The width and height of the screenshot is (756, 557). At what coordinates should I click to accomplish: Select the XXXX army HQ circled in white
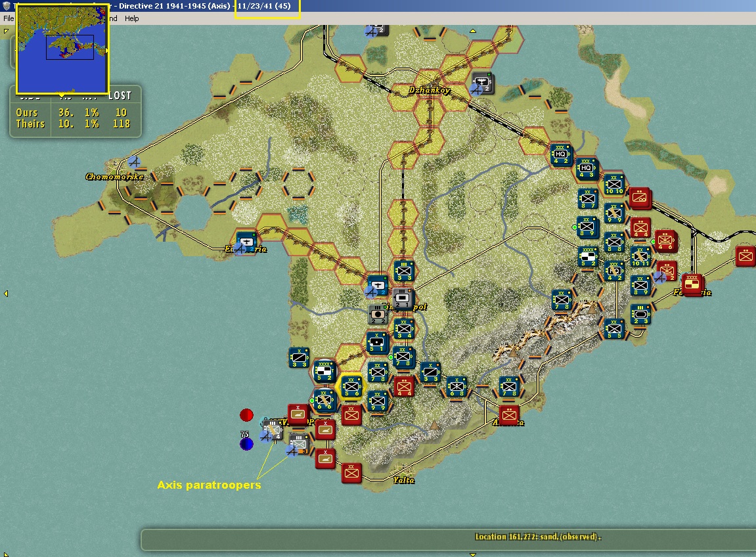pos(324,372)
